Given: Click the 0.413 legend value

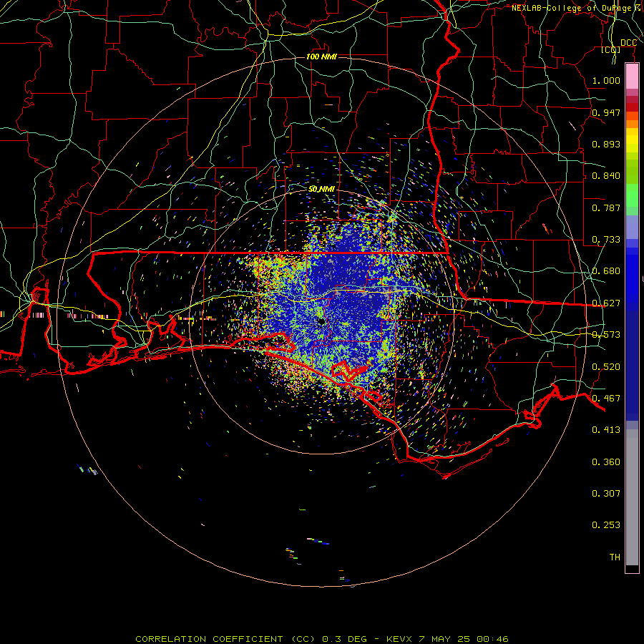Looking at the screenshot, I should (606, 430).
